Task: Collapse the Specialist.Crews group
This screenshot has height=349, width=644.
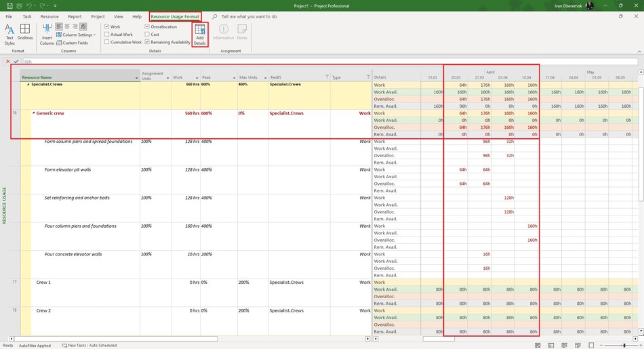Action: point(28,85)
